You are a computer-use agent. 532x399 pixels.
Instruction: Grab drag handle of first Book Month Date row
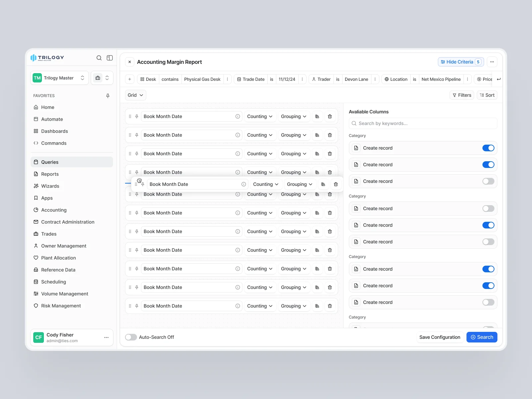(x=130, y=116)
